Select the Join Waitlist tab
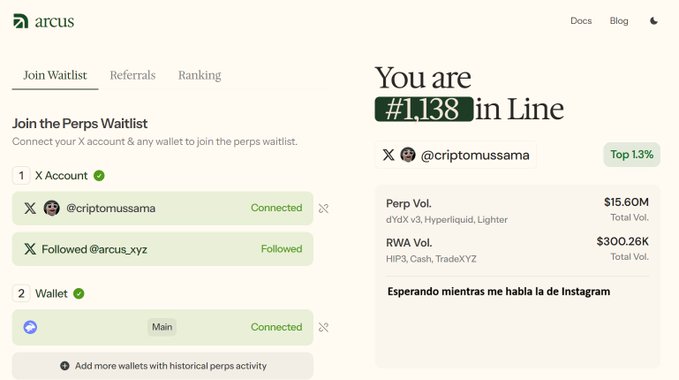 click(55, 75)
